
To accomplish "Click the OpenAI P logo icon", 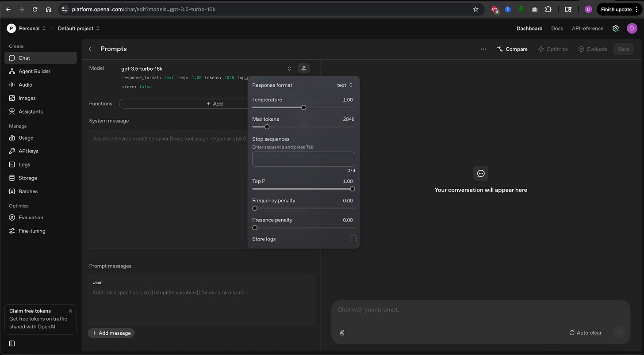I will pyautogui.click(x=11, y=28).
